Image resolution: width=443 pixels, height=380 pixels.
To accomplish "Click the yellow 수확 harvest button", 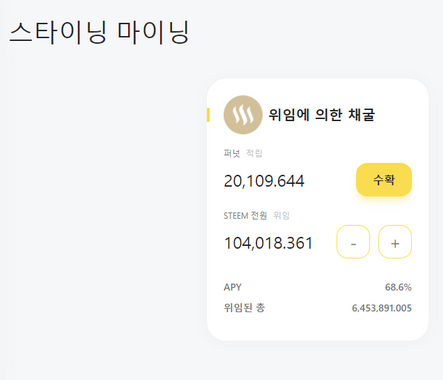I will 384,180.
